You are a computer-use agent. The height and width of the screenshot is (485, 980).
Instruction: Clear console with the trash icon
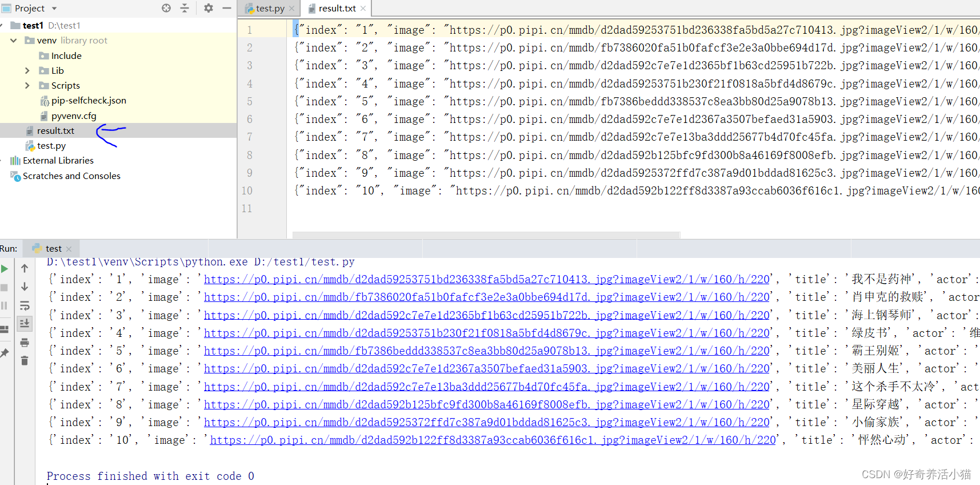click(25, 360)
